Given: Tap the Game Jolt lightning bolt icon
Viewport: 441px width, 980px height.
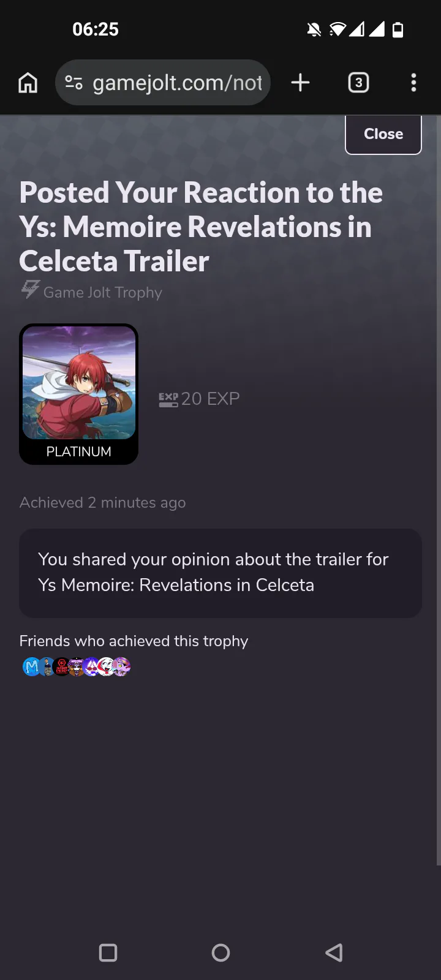Looking at the screenshot, I should 31,290.
